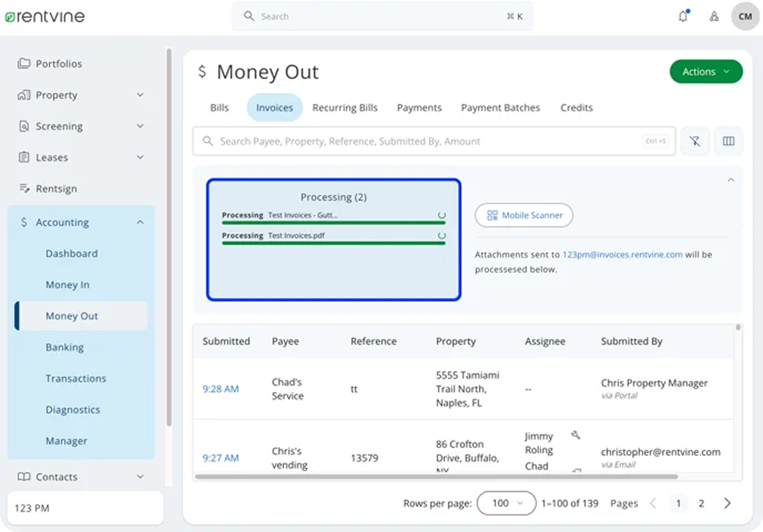Open Manager under Accounting
Image resolution: width=763 pixels, height=532 pixels.
point(66,441)
